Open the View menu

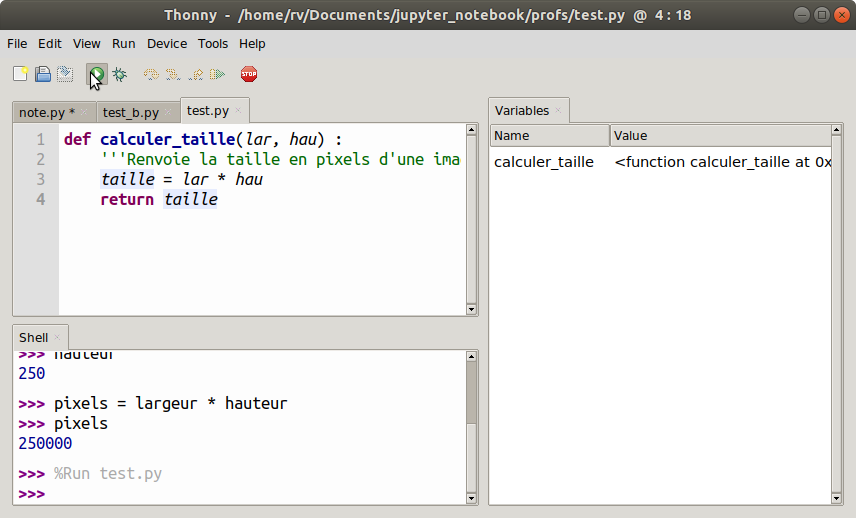[x=87, y=44]
